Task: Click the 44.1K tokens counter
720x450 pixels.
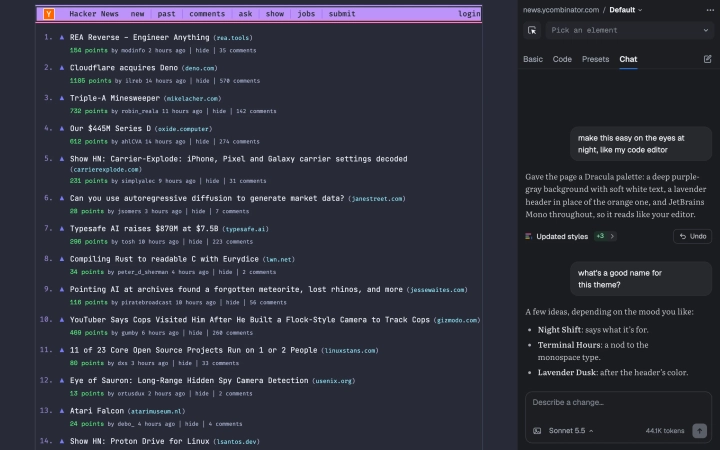Action: coord(665,431)
